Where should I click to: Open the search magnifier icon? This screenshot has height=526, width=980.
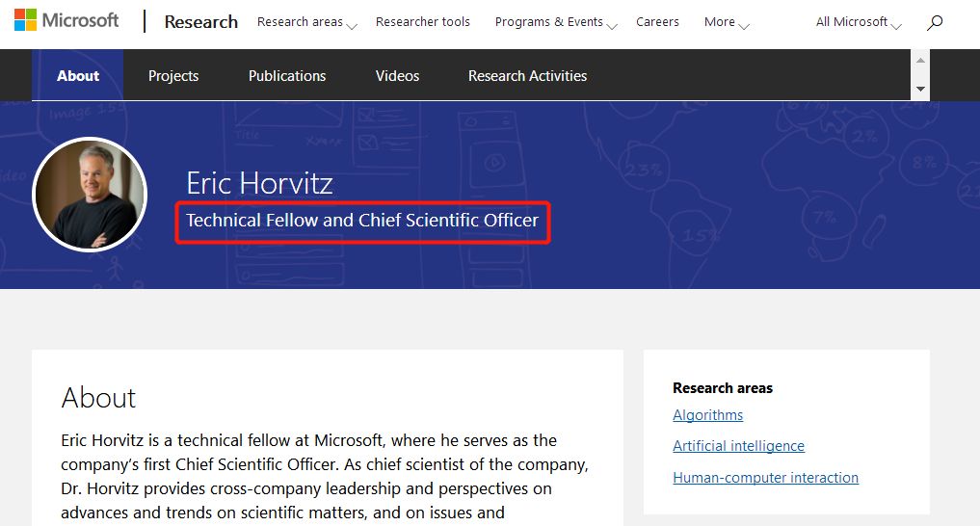click(935, 23)
